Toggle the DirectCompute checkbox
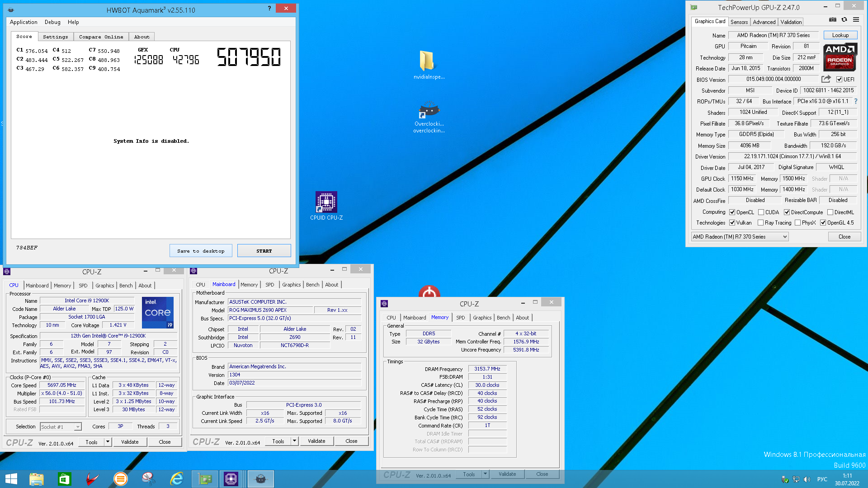This screenshot has width=868, height=488. 787,212
